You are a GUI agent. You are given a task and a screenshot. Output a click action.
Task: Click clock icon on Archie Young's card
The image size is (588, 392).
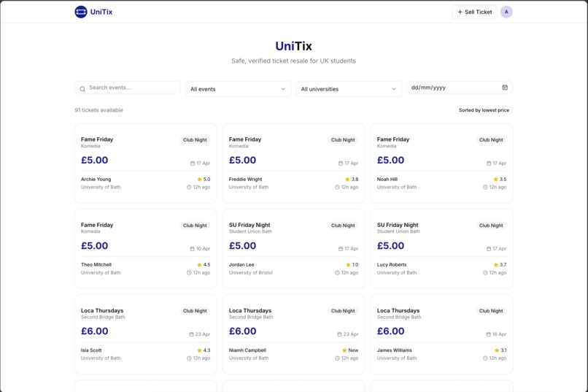(x=189, y=187)
